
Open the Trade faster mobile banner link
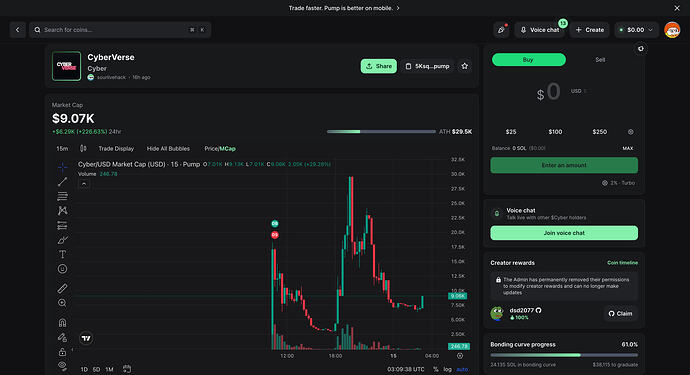(x=344, y=8)
